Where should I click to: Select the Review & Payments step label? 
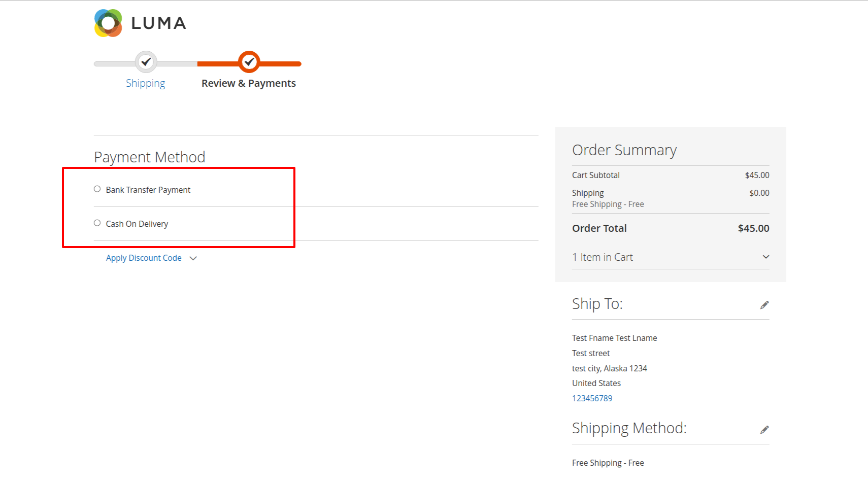tap(249, 83)
